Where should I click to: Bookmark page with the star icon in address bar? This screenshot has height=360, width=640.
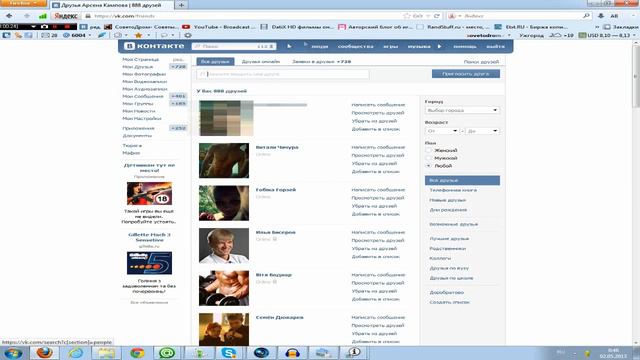[x=407, y=16]
